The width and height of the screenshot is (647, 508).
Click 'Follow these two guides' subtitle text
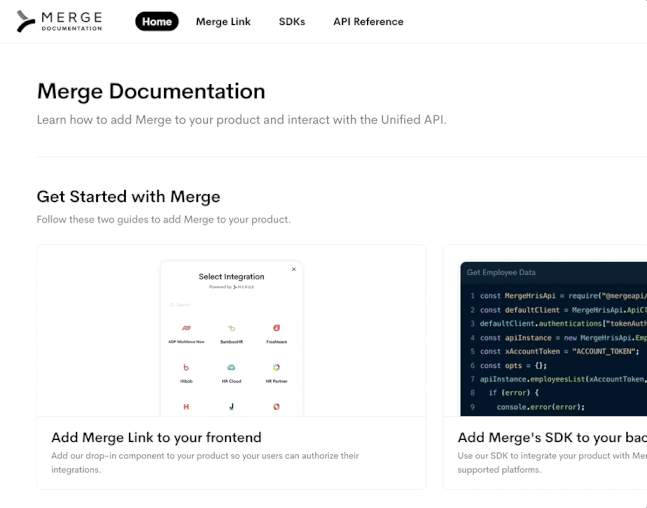click(x=163, y=219)
